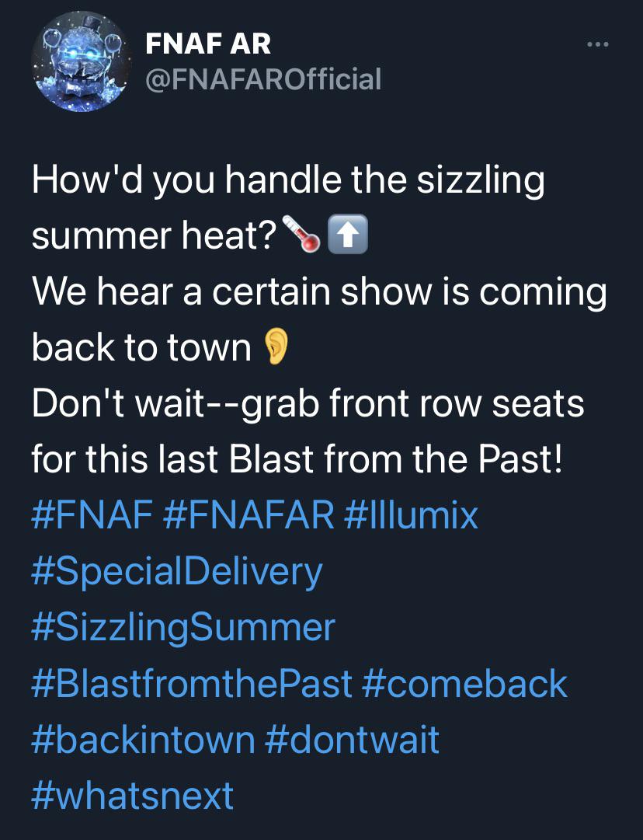Click the 'Don't wait--grab front row seats' line
The height and width of the screenshot is (840, 643).
[308, 404]
